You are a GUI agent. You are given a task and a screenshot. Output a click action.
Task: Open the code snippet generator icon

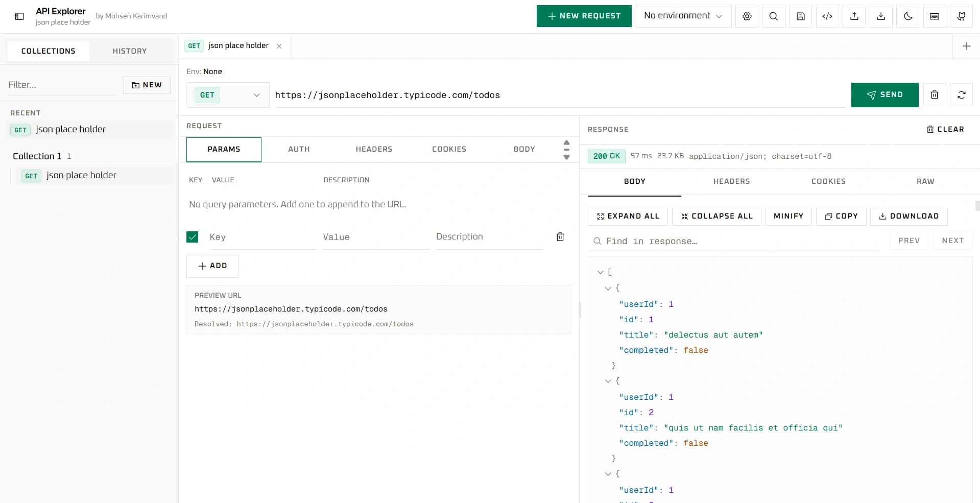[827, 16]
